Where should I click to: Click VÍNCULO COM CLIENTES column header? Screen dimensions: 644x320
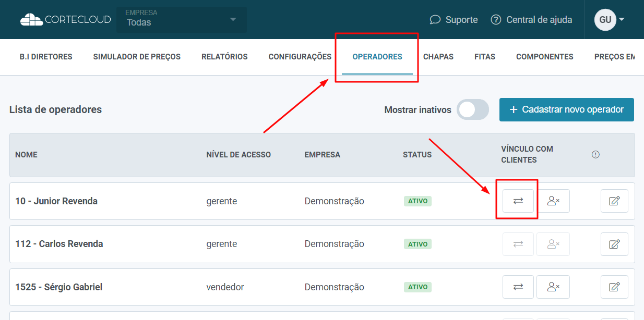tap(527, 154)
